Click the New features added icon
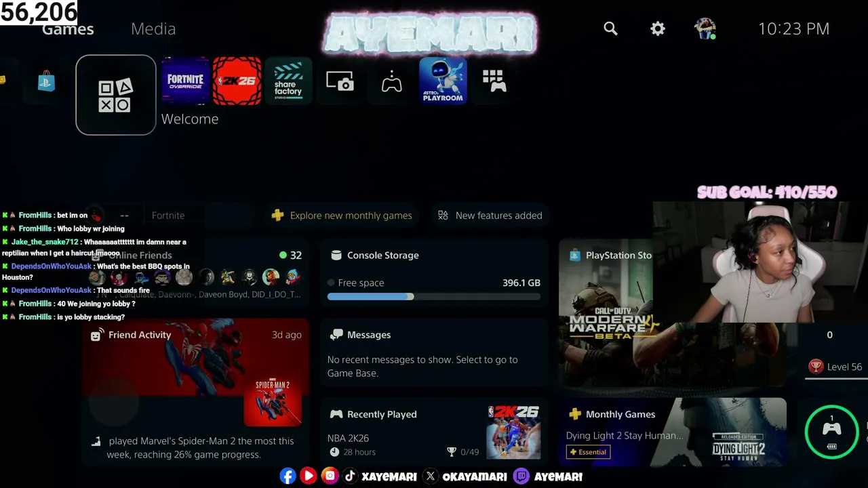Image resolution: width=868 pixels, height=488 pixels. (443, 215)
